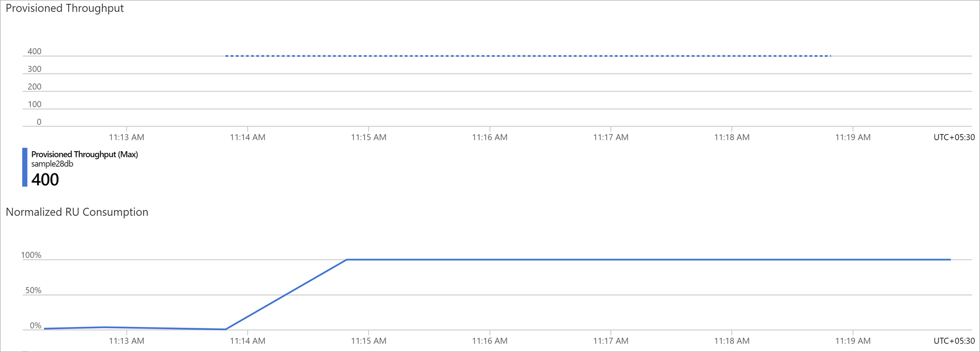980x352 pixels.
Task: Click the 50% y-axis label
Action: [33, 290]
